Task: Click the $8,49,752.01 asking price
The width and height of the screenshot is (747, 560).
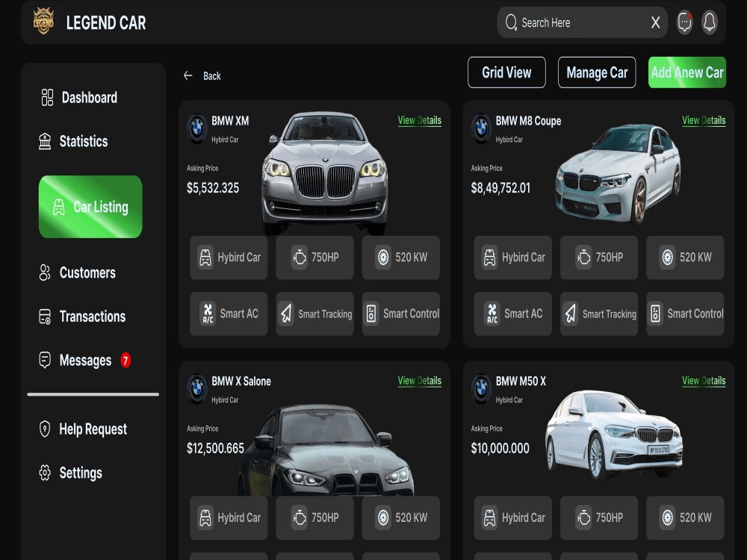Action: point(500,188)
